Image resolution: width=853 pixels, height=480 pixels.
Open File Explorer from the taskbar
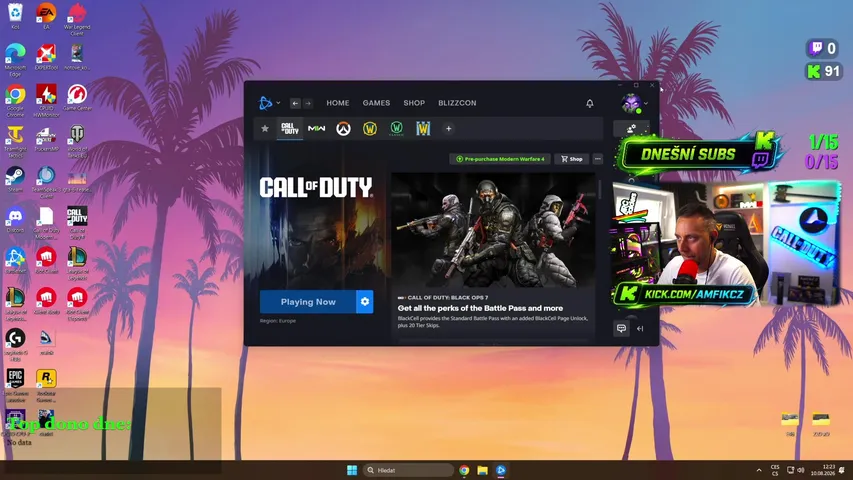coord(483,470)
